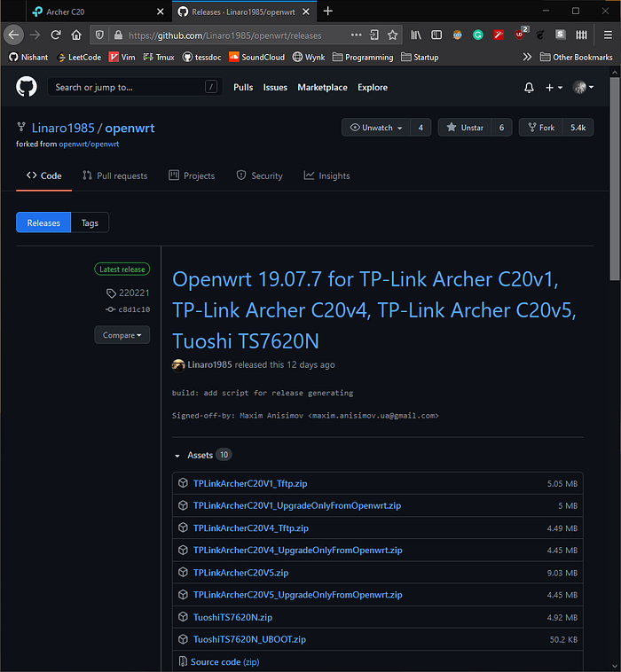Click package icon beside TuoshiTS7620N.zip
Screen dimensions: 621x672
coord(183,617)
